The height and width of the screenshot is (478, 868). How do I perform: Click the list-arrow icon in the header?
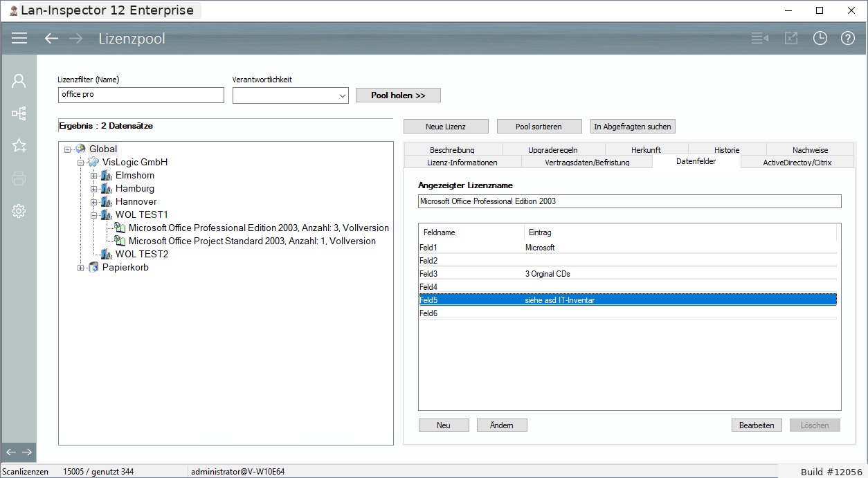[760, 39]
